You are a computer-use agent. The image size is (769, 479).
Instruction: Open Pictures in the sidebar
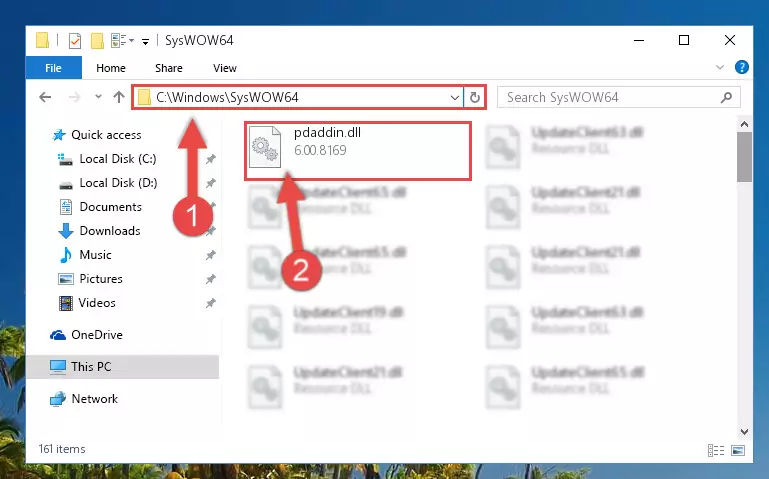click(90, 279)
